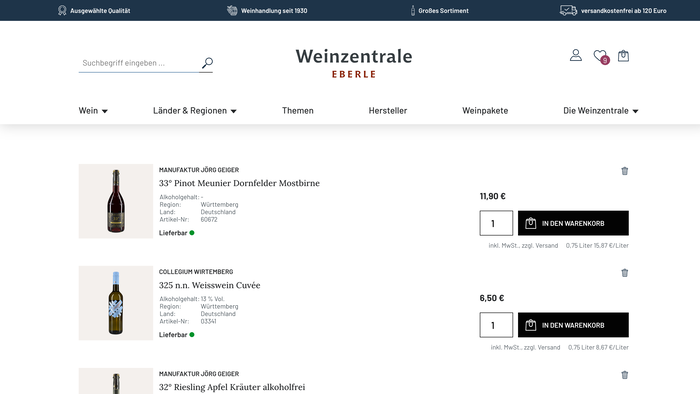This screenshot has height=394, width=700.
Task: Click the versandkostenfrei ab 120 Euro text
Action: [x=624, y=11]
